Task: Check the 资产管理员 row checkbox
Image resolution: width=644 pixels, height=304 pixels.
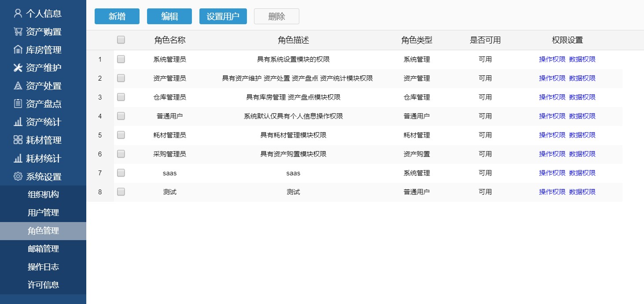Action: (121, 78)
